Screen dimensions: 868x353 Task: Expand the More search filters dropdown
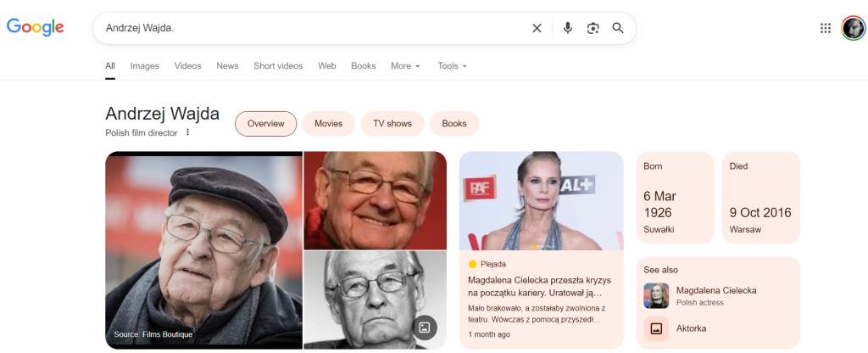pos(405,66)
